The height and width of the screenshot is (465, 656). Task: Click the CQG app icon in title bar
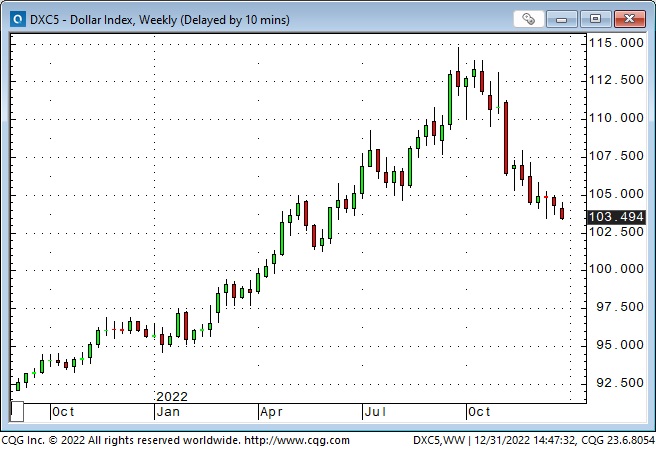click(x=18, y=19)
